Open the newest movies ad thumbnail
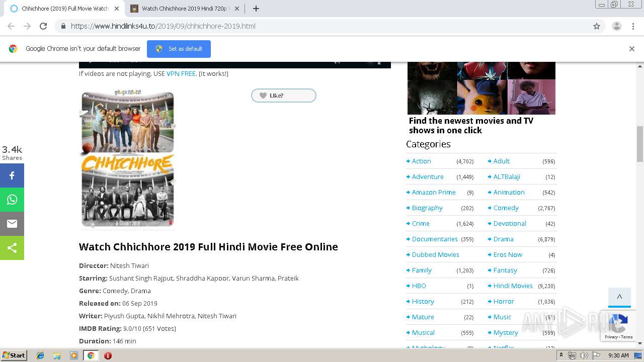The width and height of the screenshot is (644, 362). click(x=481, y=88)
